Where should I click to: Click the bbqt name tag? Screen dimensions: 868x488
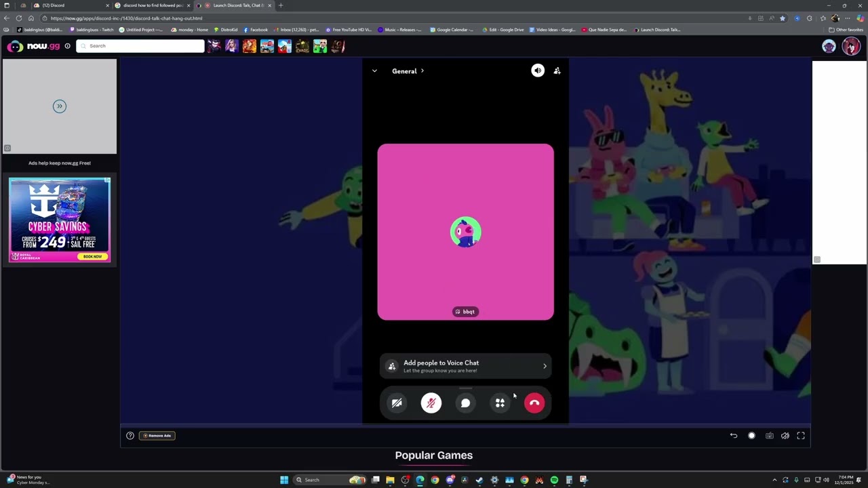pyautogui.click(x=466, y=312)
